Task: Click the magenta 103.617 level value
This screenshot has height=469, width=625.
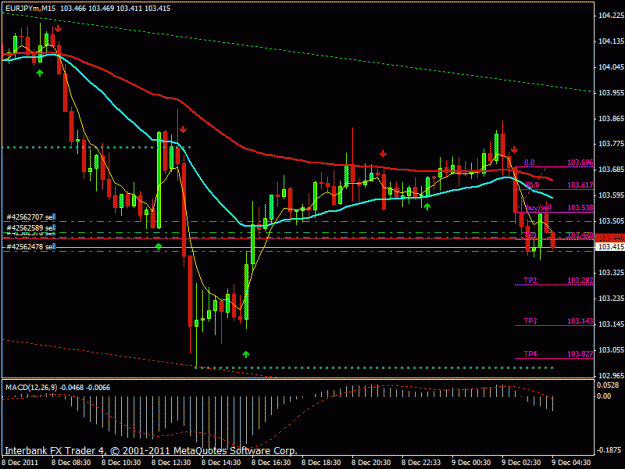Action: [580, 185]
